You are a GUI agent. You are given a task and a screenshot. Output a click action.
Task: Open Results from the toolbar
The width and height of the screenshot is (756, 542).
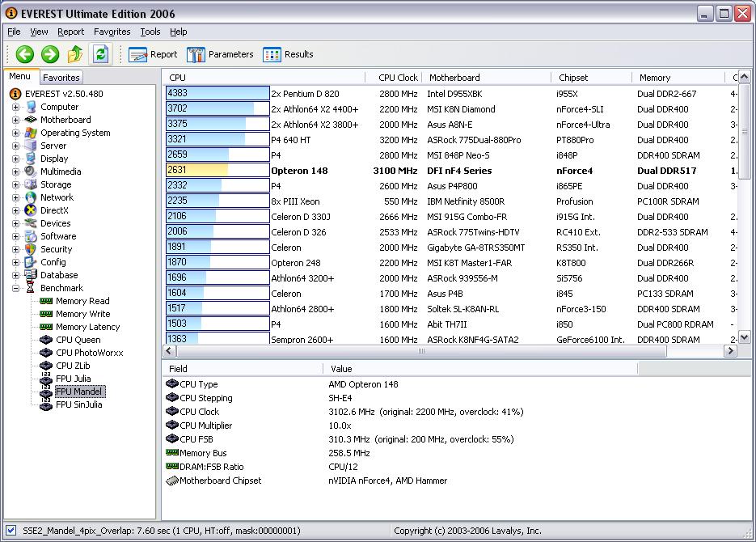pos(288,54)
